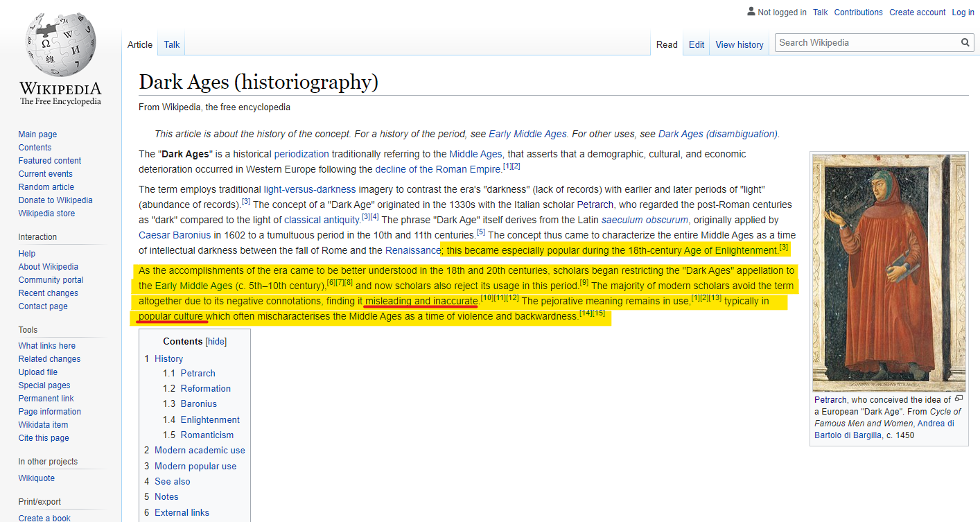Click Cite this page
The image size is (980, 522).
point(44,438)
